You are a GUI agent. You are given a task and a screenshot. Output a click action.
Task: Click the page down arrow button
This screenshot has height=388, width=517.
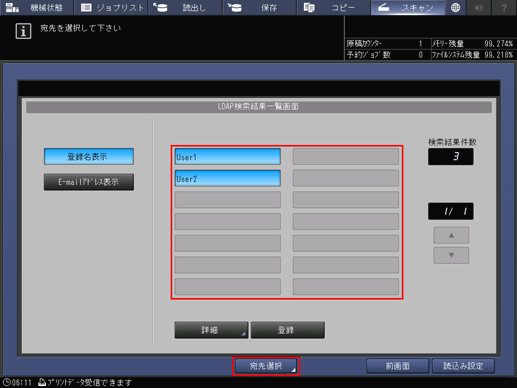click(x=451, y=255)
